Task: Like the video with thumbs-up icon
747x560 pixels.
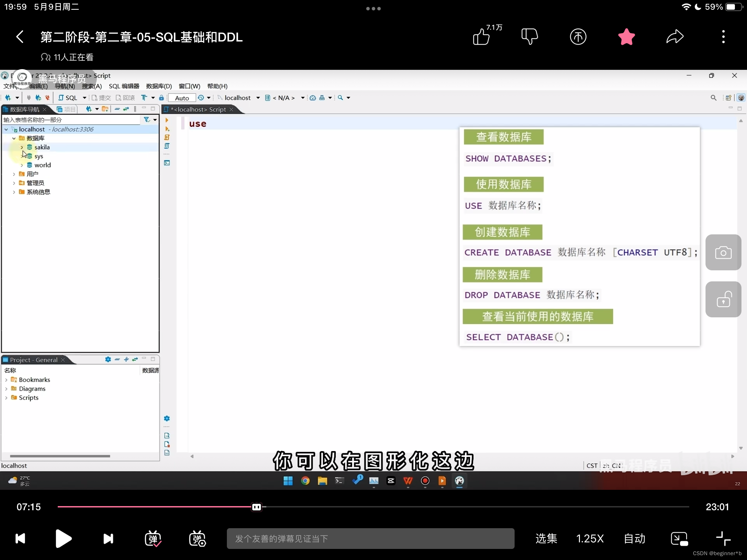Action: pos(481,37)
